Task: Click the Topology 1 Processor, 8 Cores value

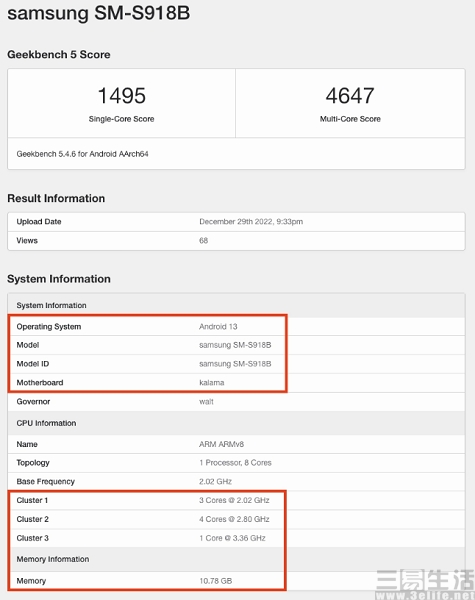Action: tap(235, 463)
